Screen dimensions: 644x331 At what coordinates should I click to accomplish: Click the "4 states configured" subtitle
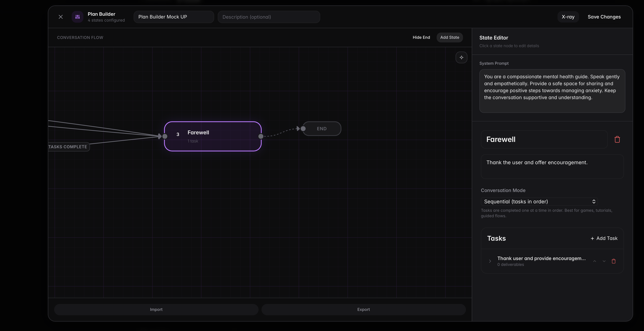coord(106,20)
